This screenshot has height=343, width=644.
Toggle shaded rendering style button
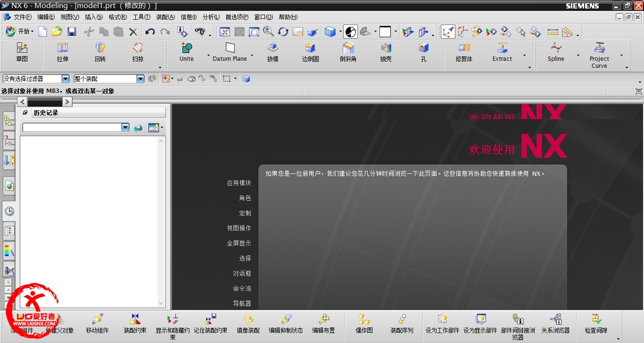point(350,32)
